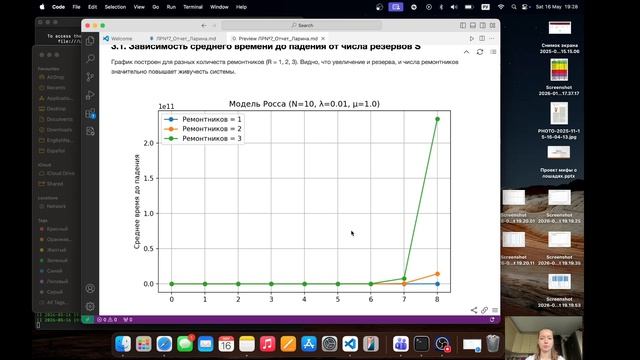This screenshot has height=360, width=640.
Task: Close the Preview ЛР№7_Отчет_Ларина.md tab
Action: point(323,38)
